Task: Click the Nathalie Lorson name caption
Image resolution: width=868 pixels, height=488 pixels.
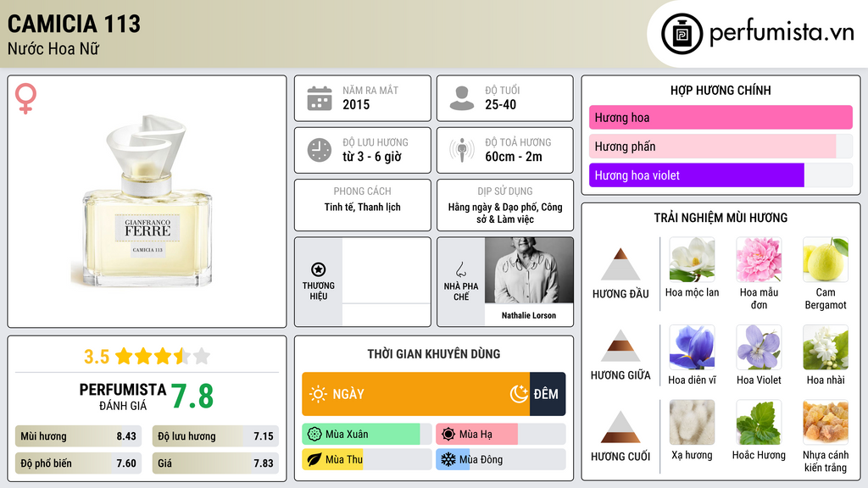Action: pyautogui.click(x=529, y=315)
